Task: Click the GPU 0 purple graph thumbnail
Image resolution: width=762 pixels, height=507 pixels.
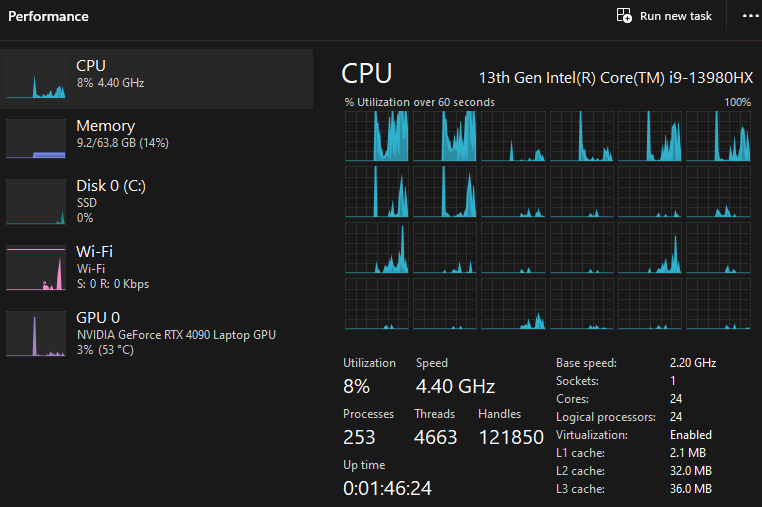Action: click(x=36, y=333)
